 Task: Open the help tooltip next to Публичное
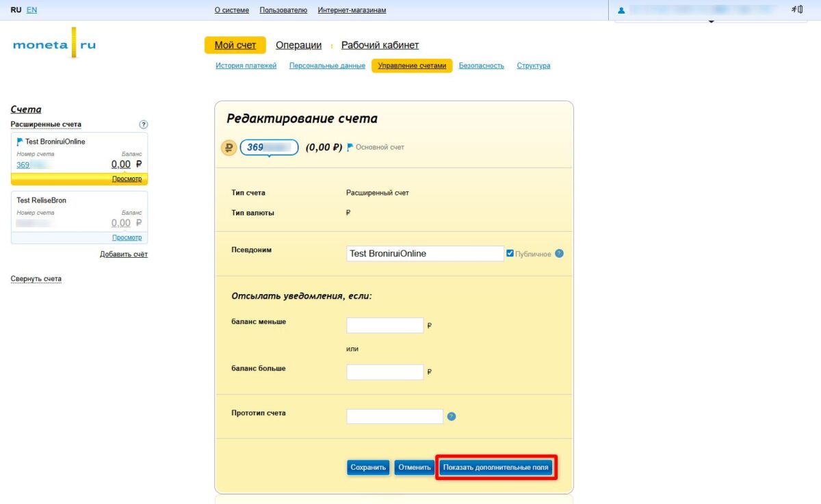559,254
